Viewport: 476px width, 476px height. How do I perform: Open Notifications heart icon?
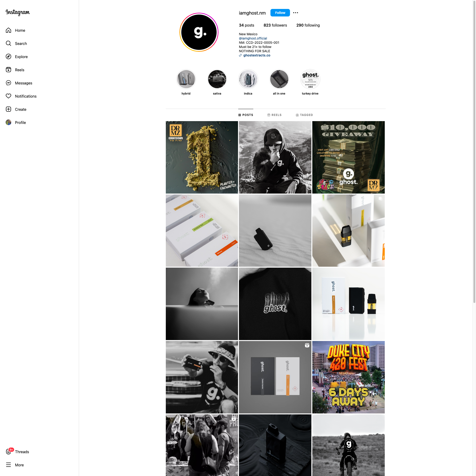point(8,96)
